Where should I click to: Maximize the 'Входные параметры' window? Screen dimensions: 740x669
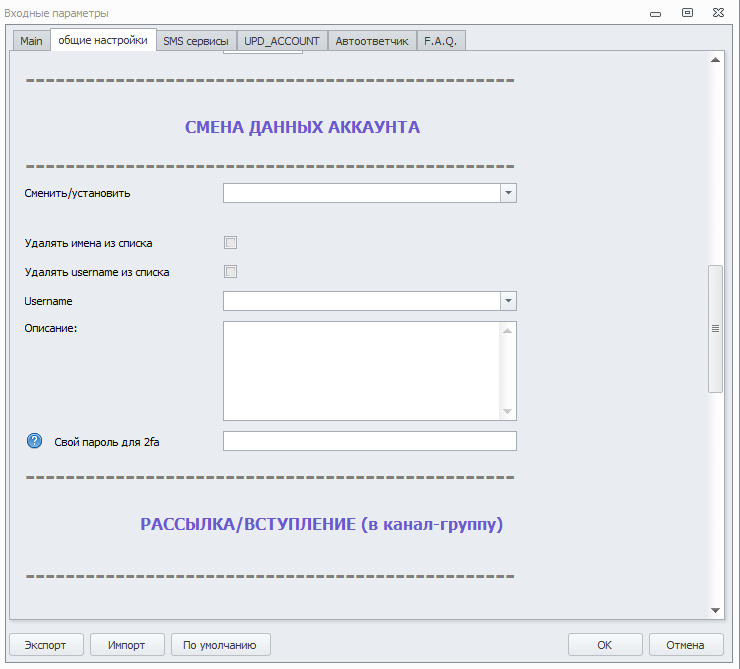[688, 13]
